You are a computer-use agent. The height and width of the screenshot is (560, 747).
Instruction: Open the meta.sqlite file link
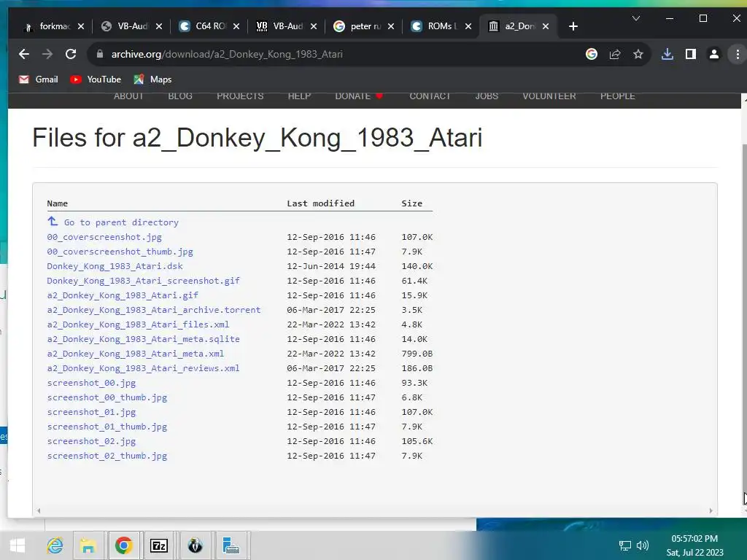(144, 339)
